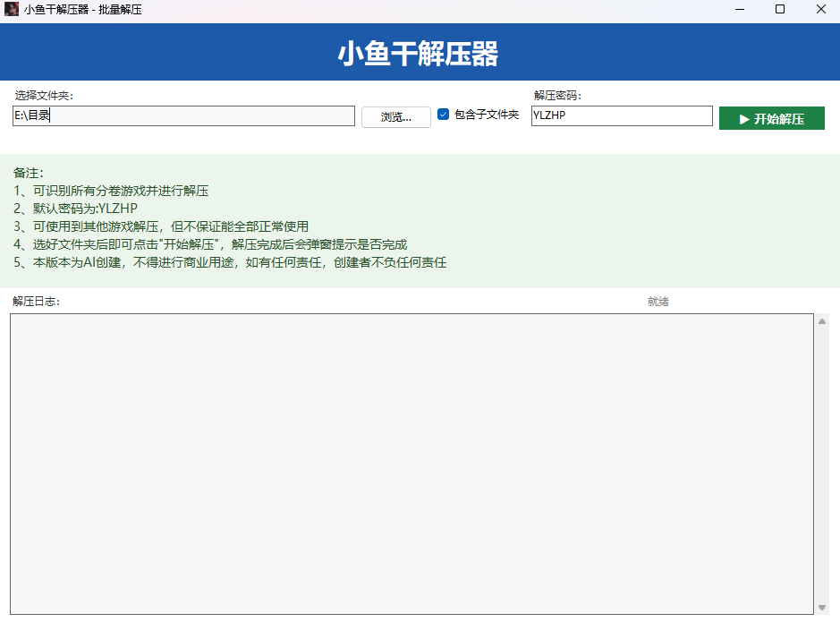Click note 4 about 弹窗提示

point(210,244)
